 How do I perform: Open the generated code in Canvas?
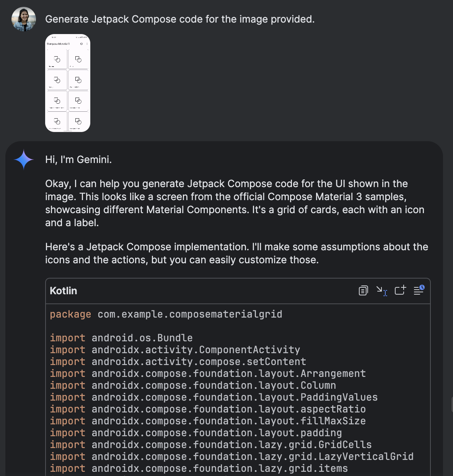pyautogui.click(x=400, y=290)
